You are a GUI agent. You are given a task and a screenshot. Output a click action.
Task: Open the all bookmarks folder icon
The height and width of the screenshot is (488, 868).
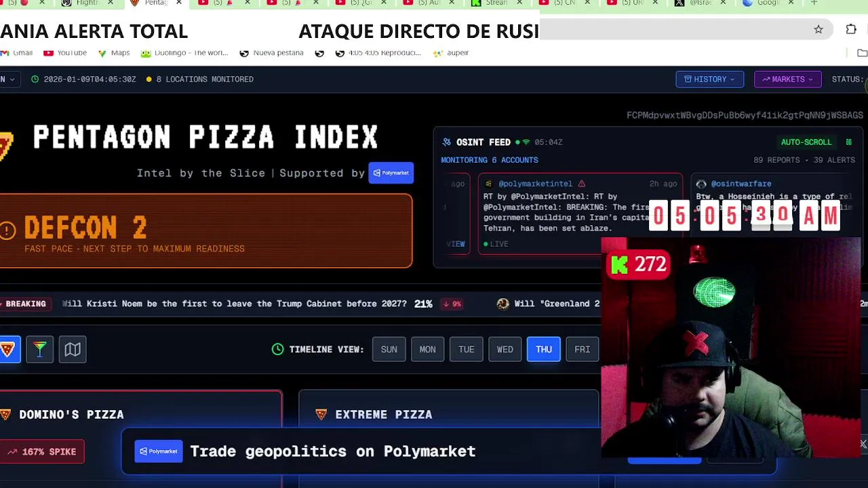tap(862, 53)
